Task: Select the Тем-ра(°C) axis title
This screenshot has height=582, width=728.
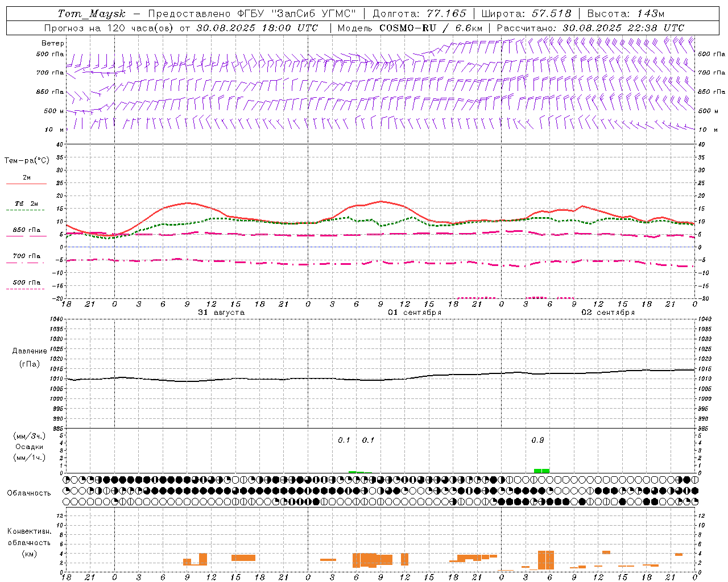Action: (x=27, y=161)
